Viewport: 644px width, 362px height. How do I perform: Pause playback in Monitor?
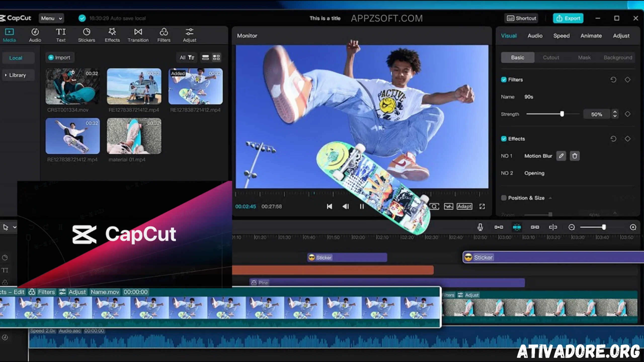pos(362,207)
